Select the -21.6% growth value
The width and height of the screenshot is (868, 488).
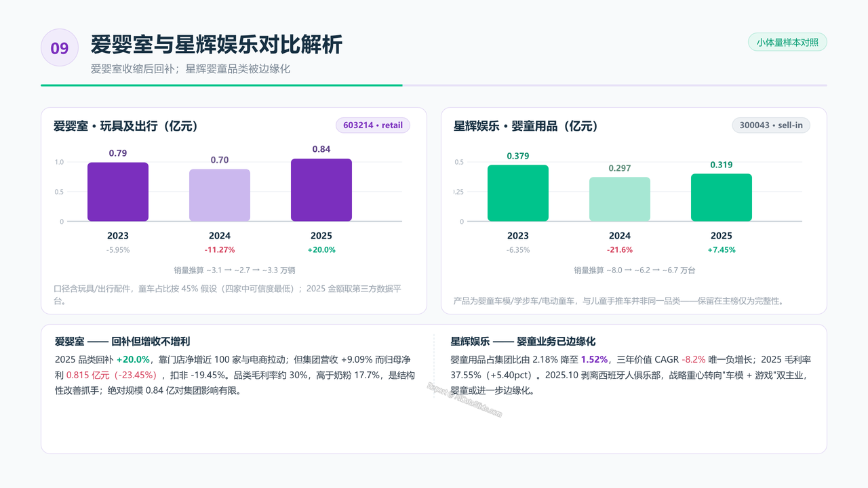(620, 250)
